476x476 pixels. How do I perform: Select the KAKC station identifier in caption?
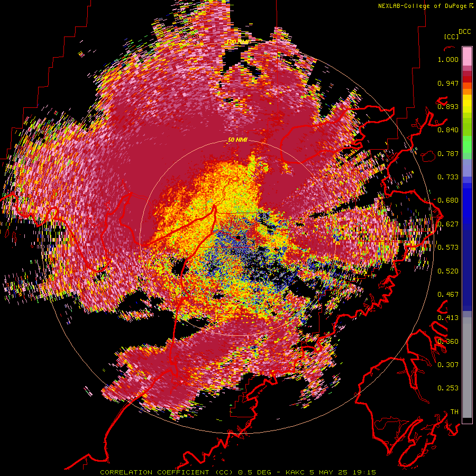click(x=295, y=472)
